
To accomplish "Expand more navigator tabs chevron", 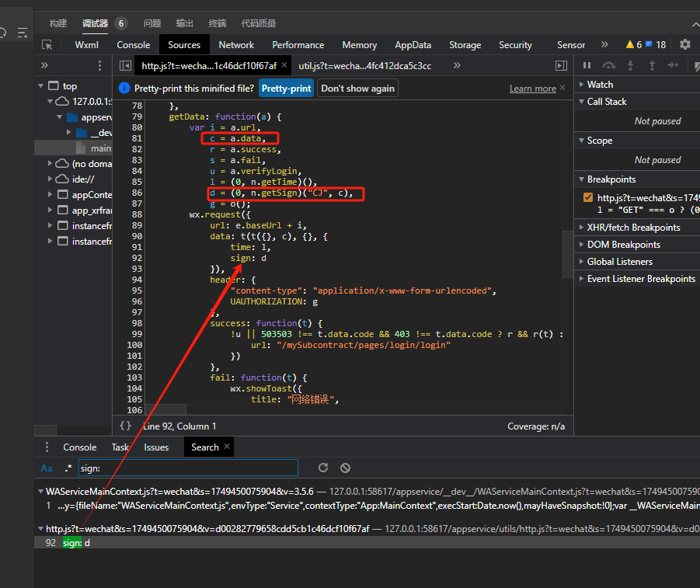I will [x=44, y=65].
